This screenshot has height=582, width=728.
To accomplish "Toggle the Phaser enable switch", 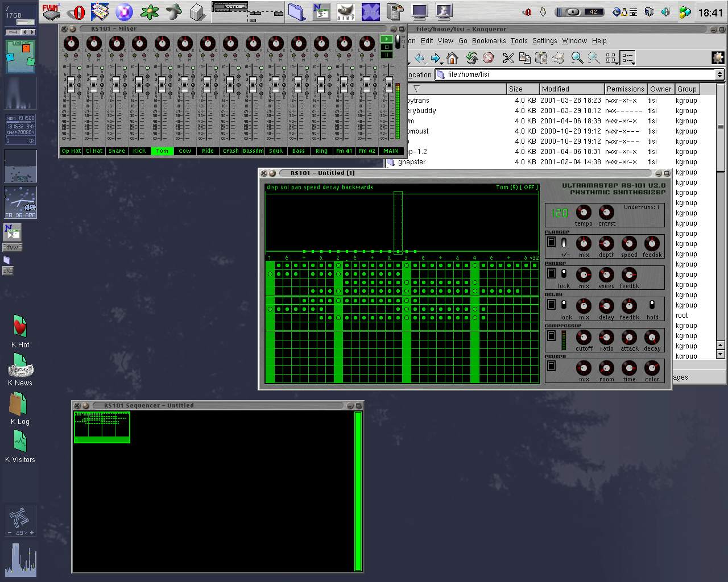I will pos(551,273).
